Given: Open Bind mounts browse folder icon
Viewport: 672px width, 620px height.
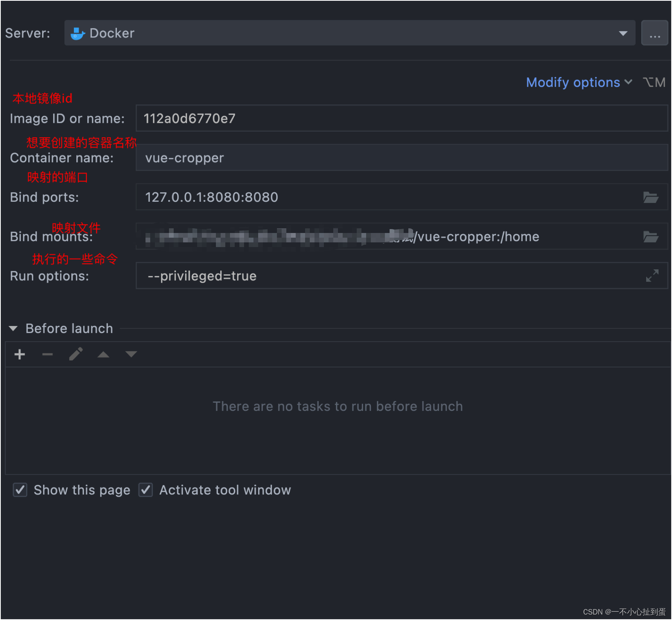Looking at the screenshot, I should point(651,237).
